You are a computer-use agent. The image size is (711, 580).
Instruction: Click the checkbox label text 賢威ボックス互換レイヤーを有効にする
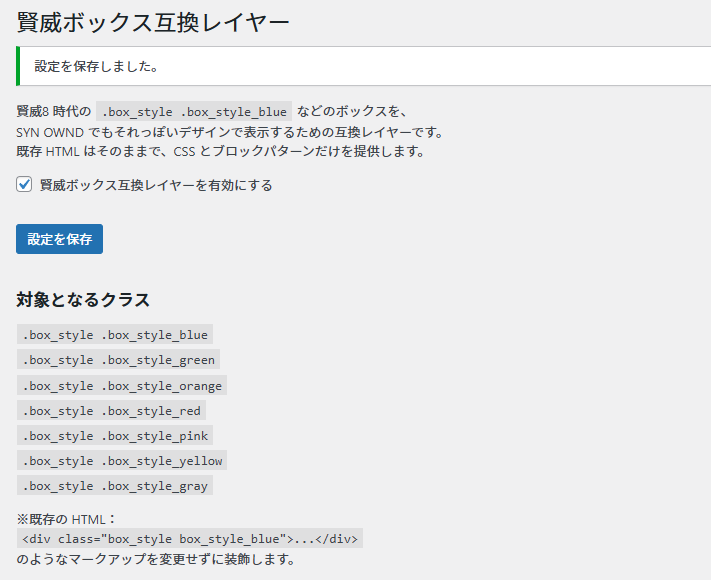tap(156, 185)
